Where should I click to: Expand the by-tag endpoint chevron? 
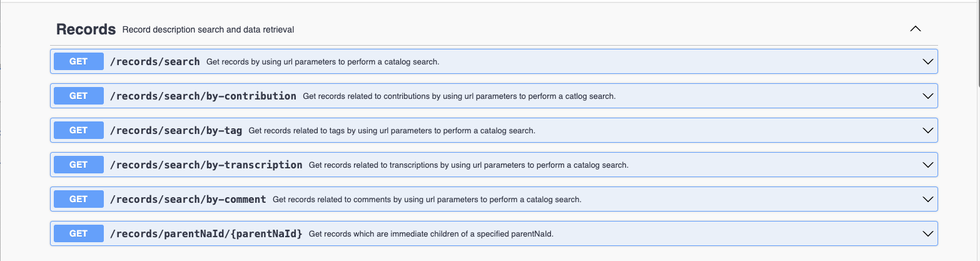click(928, 131)
